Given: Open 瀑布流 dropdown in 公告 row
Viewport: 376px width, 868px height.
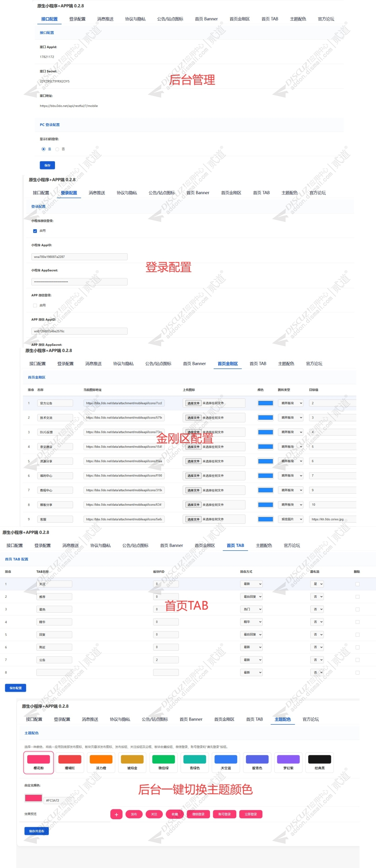Looking at the screenshot, I should (x=317, y=660).
